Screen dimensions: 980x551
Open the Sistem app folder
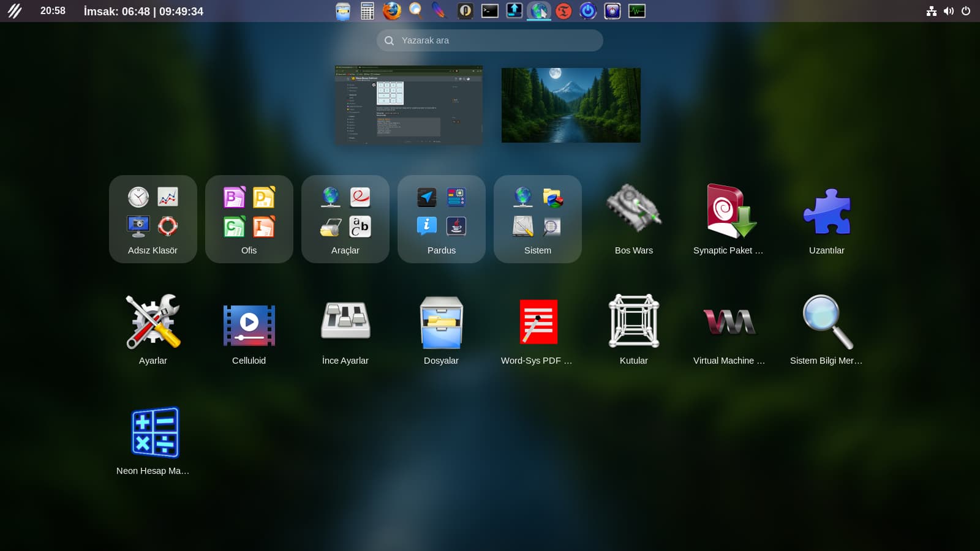point(537,219)
